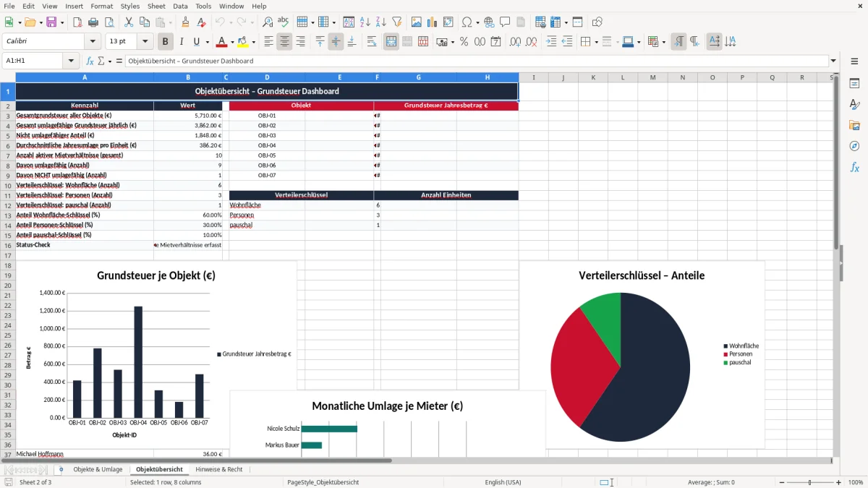Insert a pivot table

448,22
